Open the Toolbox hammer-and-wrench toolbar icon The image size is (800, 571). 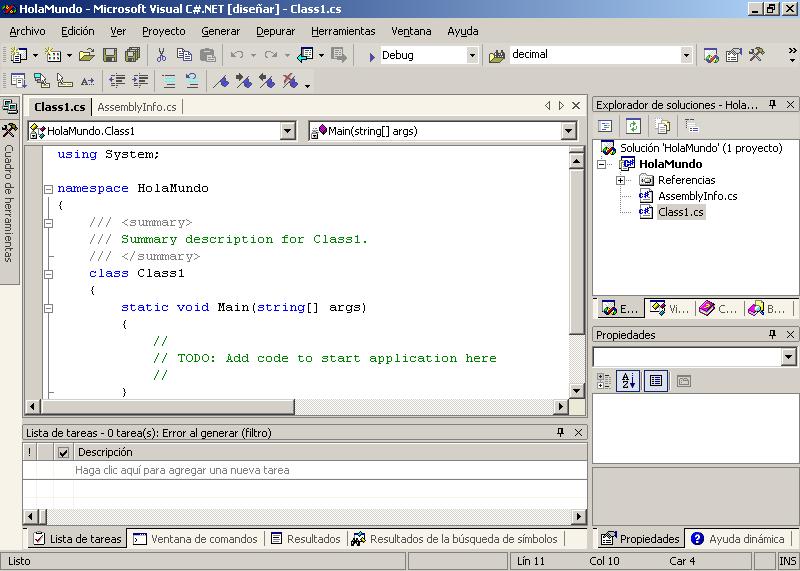click(x=757, y=55)
